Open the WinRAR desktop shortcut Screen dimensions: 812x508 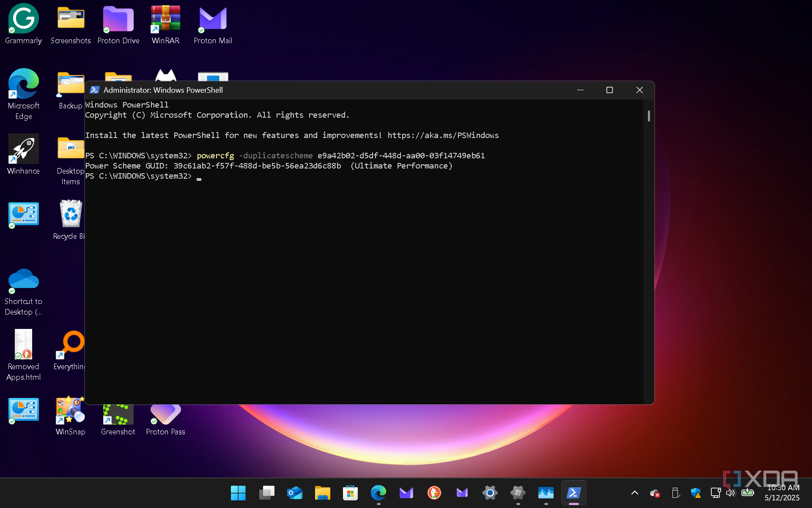165,19
